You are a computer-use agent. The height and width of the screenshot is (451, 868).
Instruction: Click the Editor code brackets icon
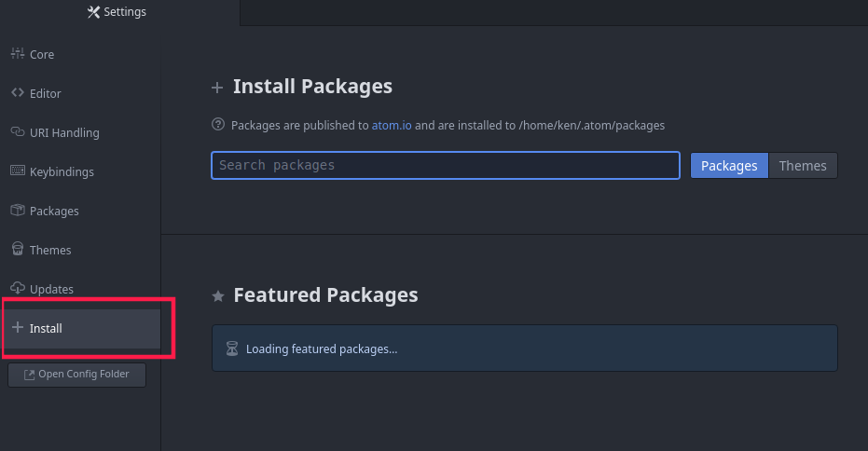coord(17,93)
